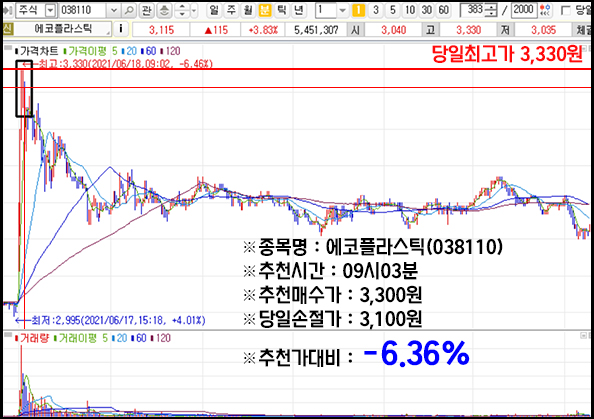The height and width of the screenshot is (419, 594).
Task: Select the 틱 tick chart button
Action: click(282, 10)
